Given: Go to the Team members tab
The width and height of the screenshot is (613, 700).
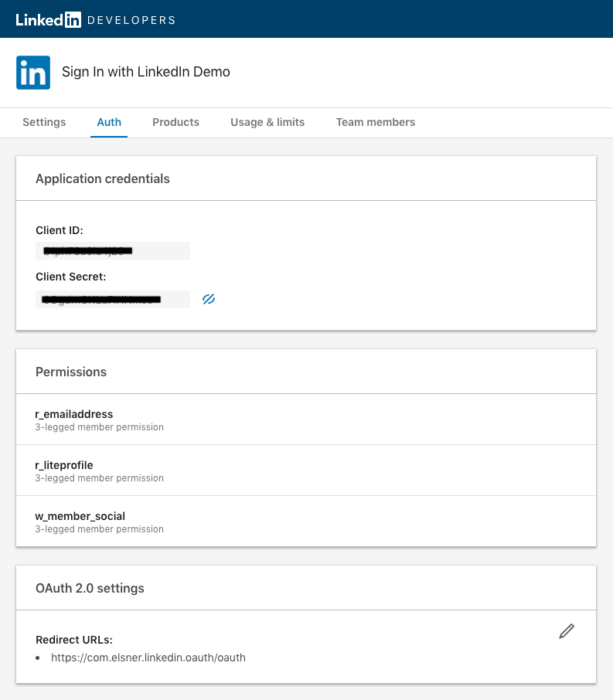Looking at the screenshot, I should click(376, 122).
